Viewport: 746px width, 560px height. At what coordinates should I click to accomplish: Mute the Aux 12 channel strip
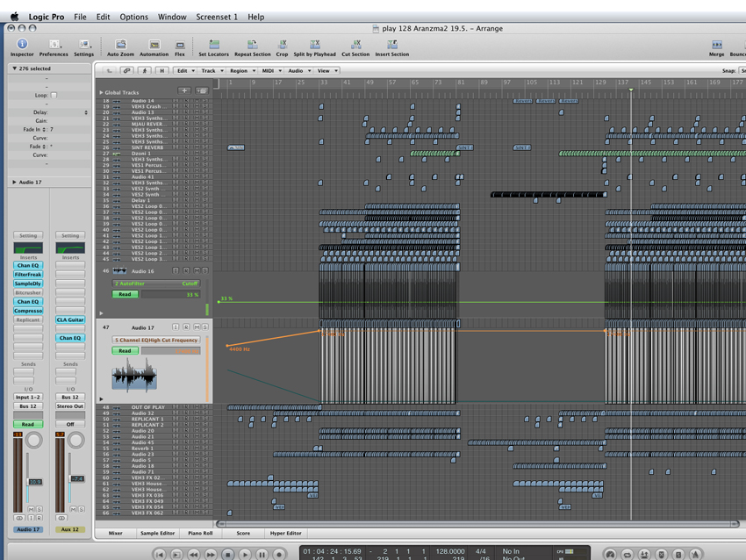(x=73, y=509)
